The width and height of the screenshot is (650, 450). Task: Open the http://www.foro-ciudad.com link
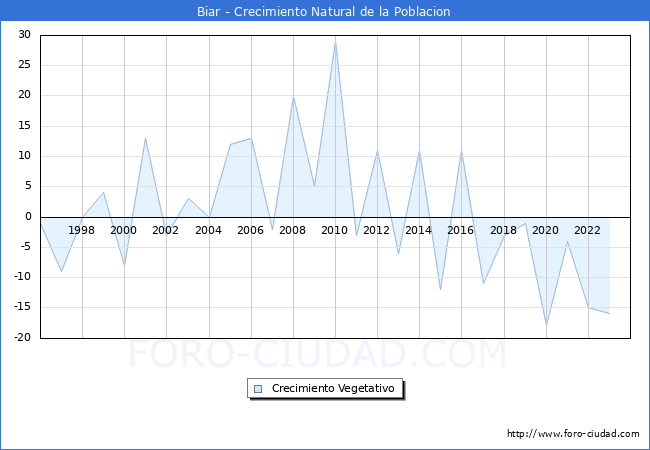[x=573, y=434]
